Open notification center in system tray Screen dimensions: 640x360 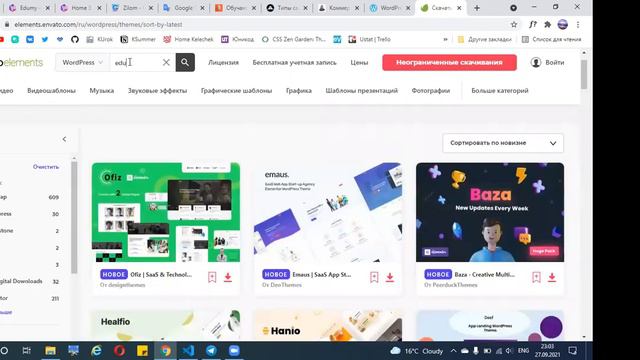tap(573, 351)
